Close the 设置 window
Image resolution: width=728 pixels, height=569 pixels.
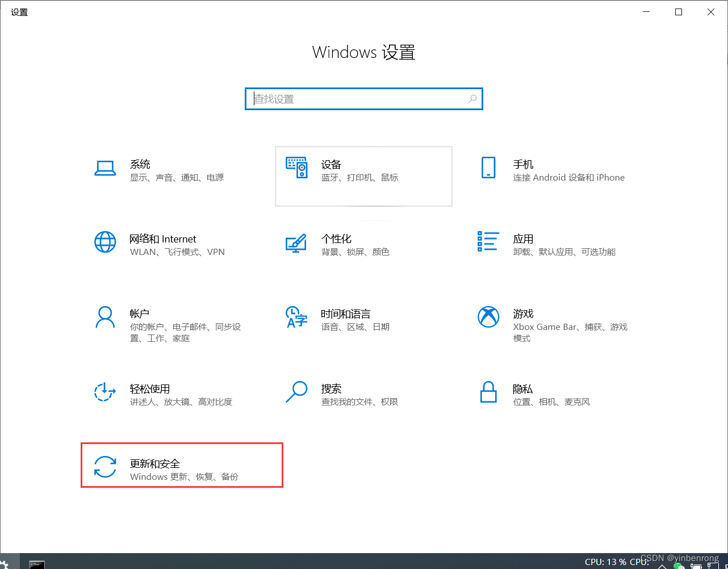[711, 12]
